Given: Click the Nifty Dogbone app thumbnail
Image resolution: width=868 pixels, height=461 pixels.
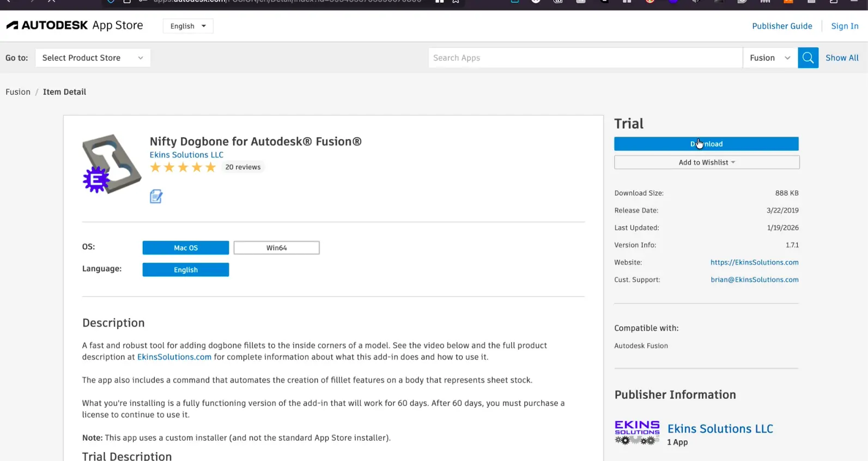Looking at the screenshot, I should coord(112,164).
